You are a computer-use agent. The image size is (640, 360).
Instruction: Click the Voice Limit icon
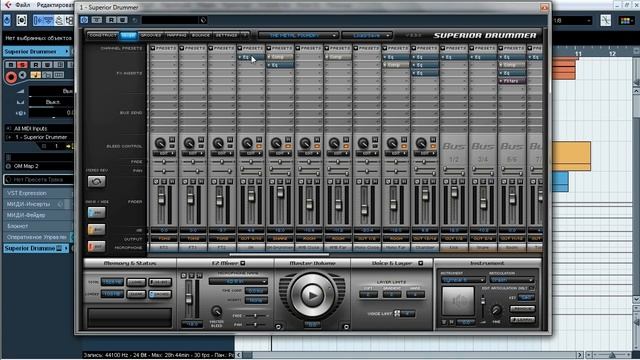click(x=397, y=313)
